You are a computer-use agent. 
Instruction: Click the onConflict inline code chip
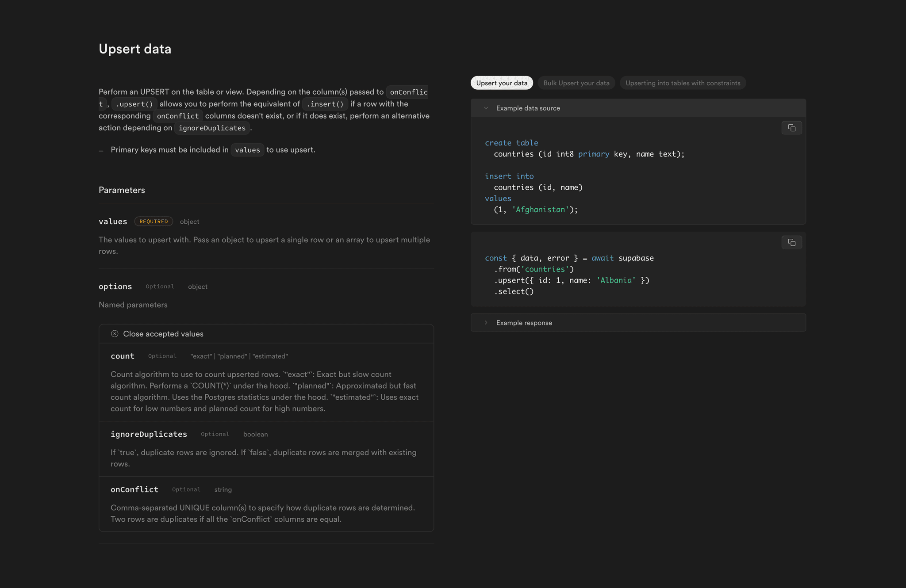point(177,115)
